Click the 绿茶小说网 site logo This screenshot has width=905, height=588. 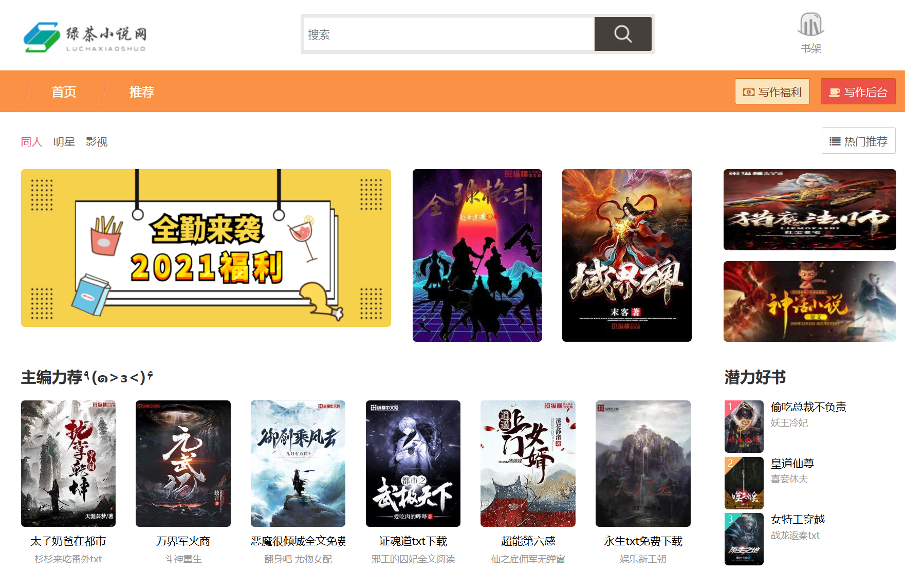pos(85,36)
